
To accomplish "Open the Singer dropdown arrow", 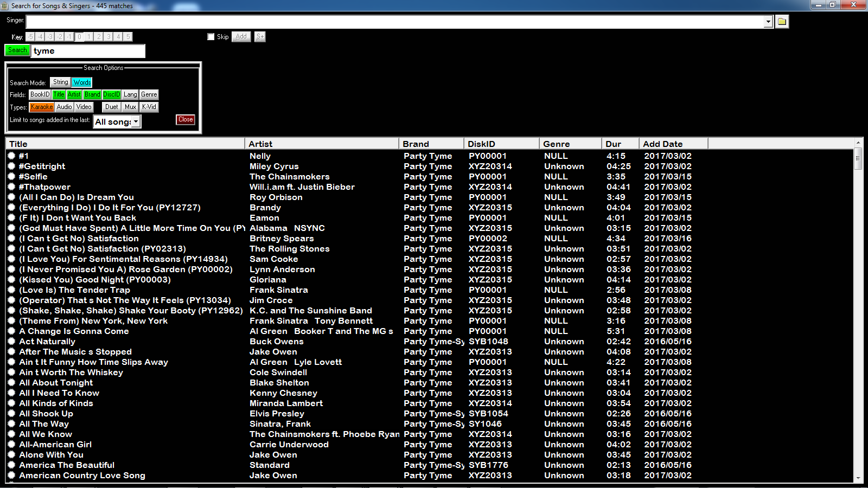I will (x=768, y=22).
